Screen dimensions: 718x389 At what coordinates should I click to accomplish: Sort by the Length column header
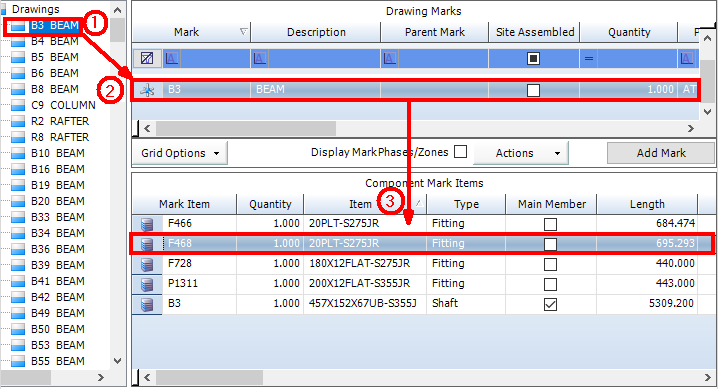click(647, 204)
